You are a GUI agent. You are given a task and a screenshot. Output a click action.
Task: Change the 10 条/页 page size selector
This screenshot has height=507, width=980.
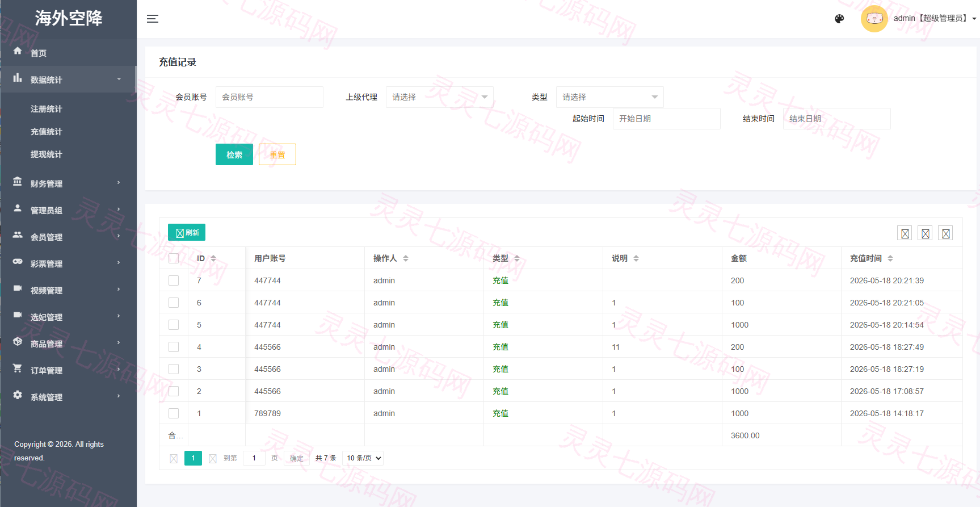(363, 458)
